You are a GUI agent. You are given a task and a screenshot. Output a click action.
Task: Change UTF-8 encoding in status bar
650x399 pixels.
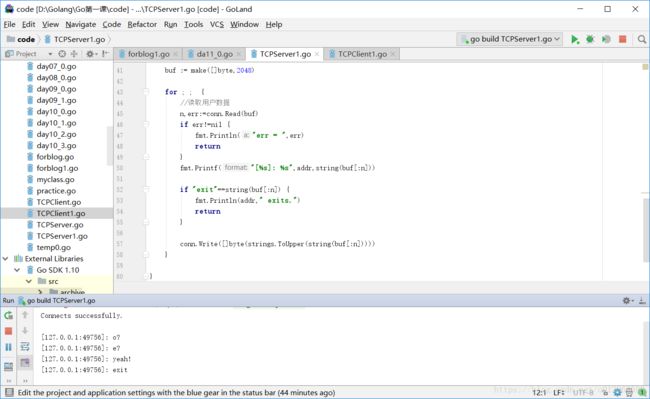tap(584, 392)
